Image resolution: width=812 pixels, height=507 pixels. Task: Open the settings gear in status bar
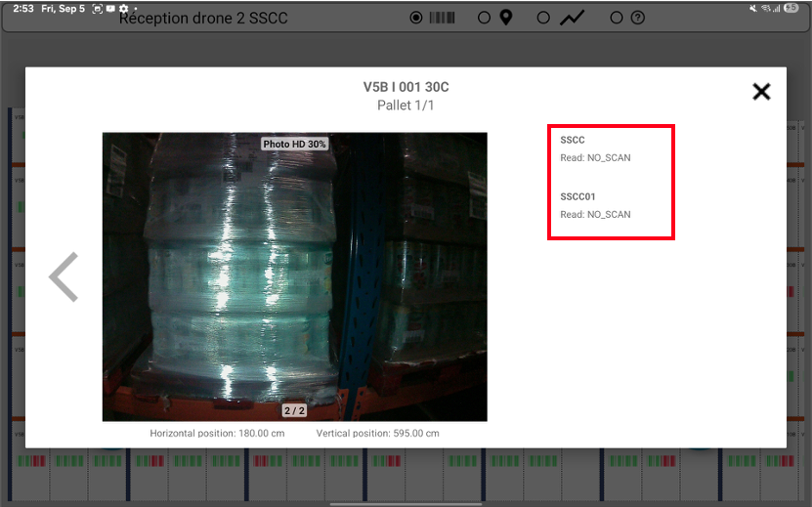(x=124, y=8)
